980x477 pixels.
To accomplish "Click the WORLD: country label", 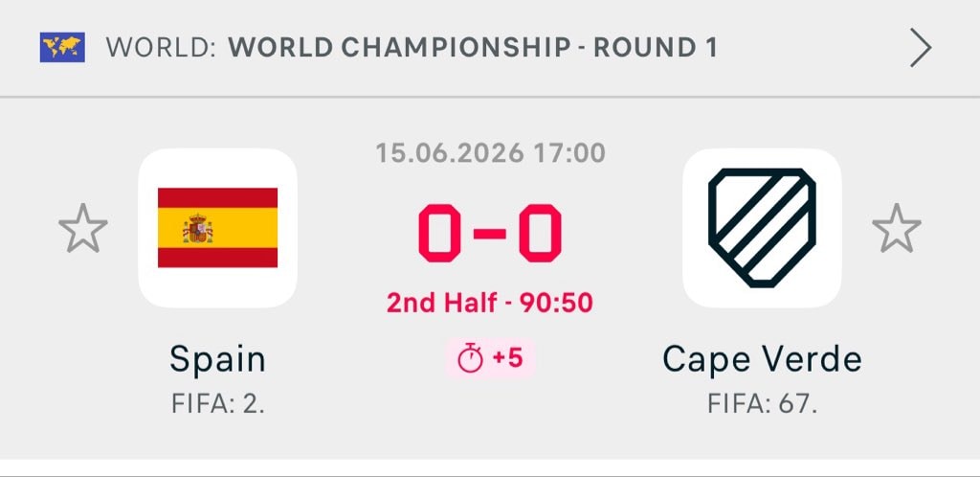I will click(x=161, y=48).
